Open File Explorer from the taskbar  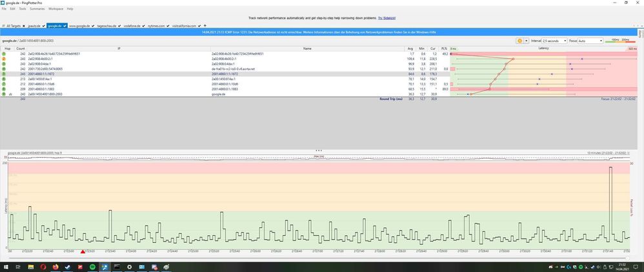pos(30,267)
